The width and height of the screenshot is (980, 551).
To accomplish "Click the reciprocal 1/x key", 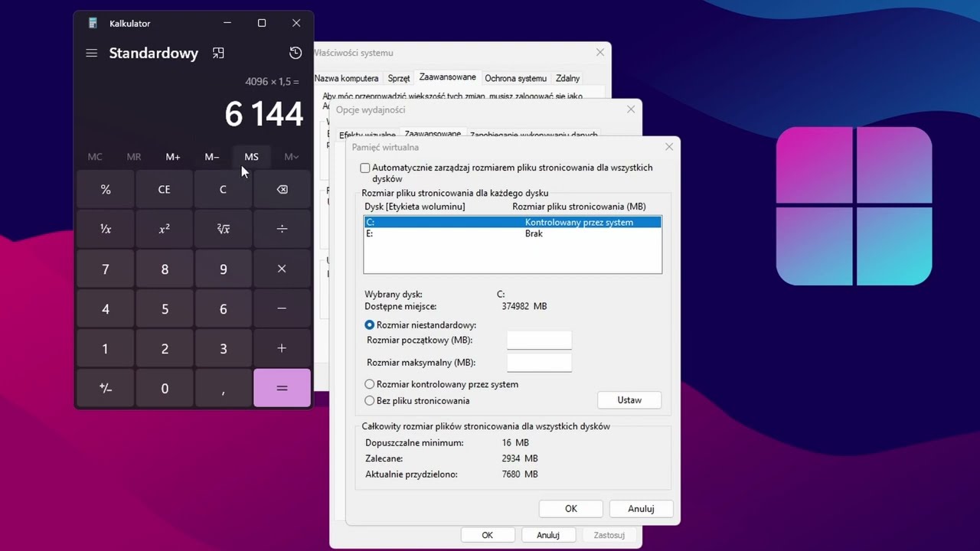I will [106, 229].
